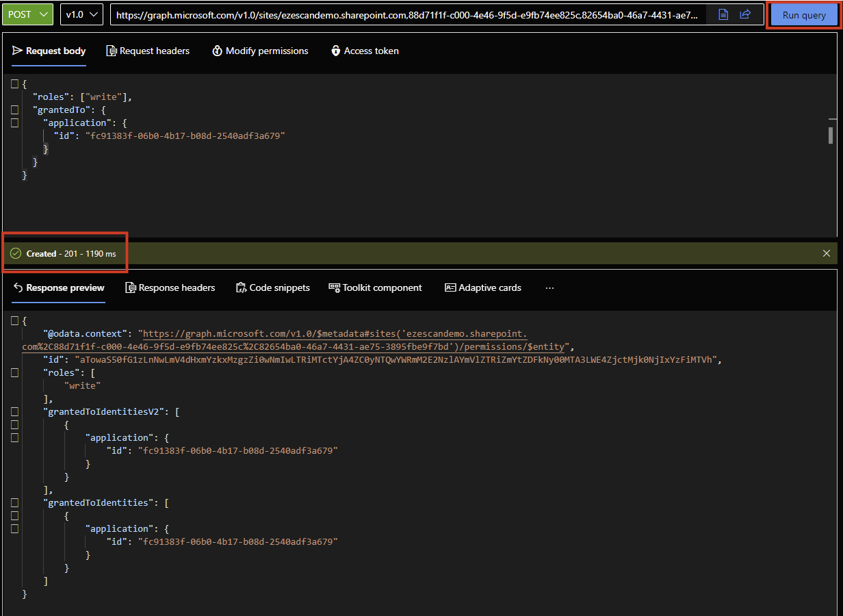Collapse the roles array in response

click(x=14, y=373)
